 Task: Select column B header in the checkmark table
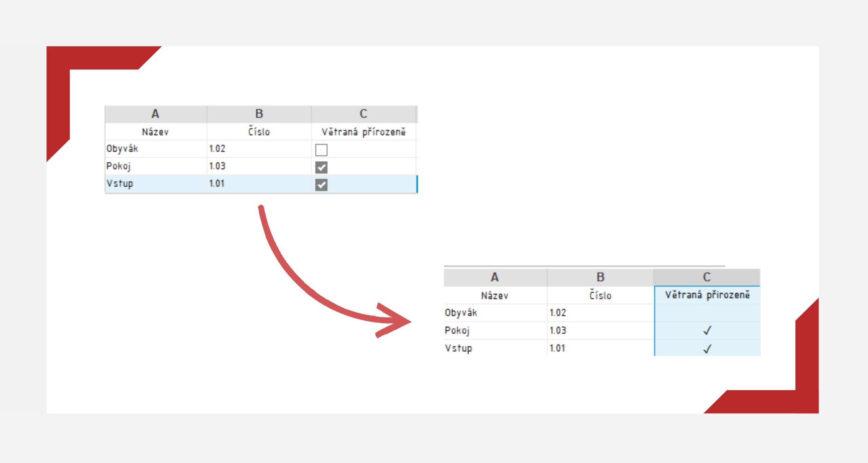tap(600, 277)
